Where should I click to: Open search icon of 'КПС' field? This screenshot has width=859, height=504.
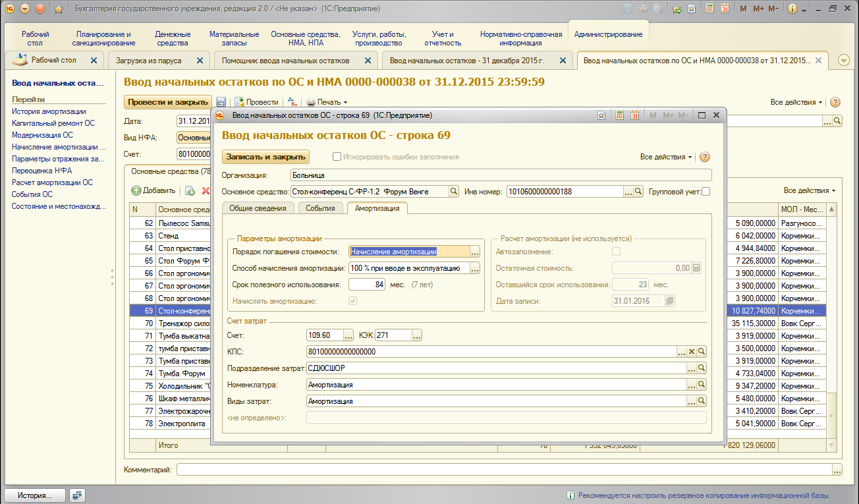coord(702,352)
